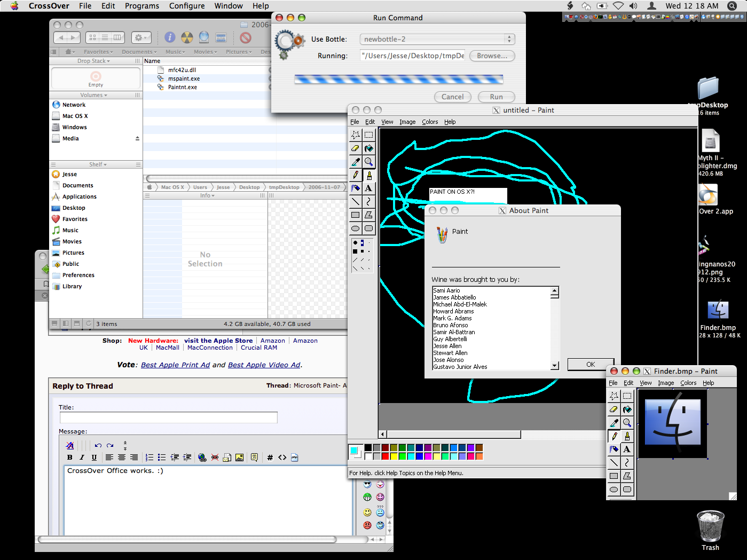Open the gear action dropdown in file browser
Screen dimensions: 747x560
tap(141, 37)
